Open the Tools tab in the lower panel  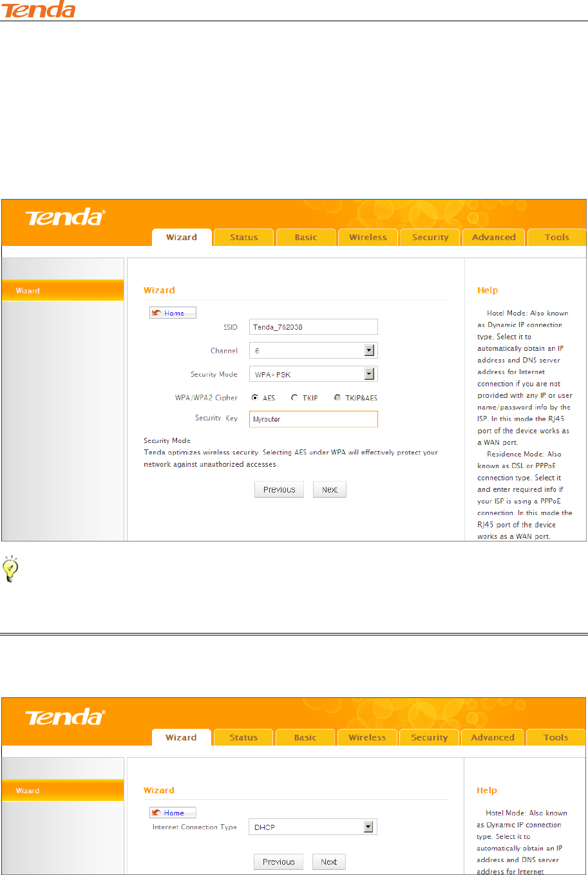tap(556, 738)
